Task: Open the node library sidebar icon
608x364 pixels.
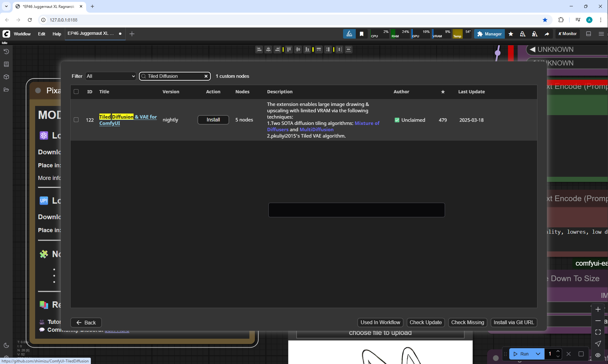Action: [6, 64]
